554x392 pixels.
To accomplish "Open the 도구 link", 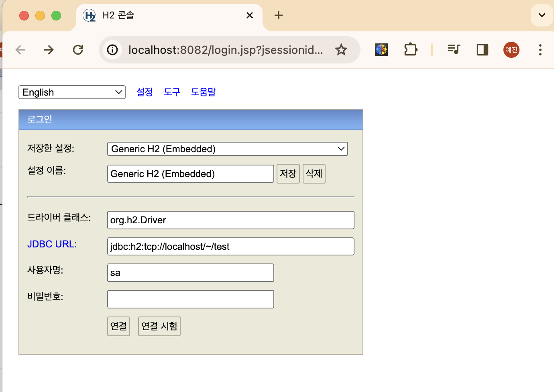I will point(172,92).
